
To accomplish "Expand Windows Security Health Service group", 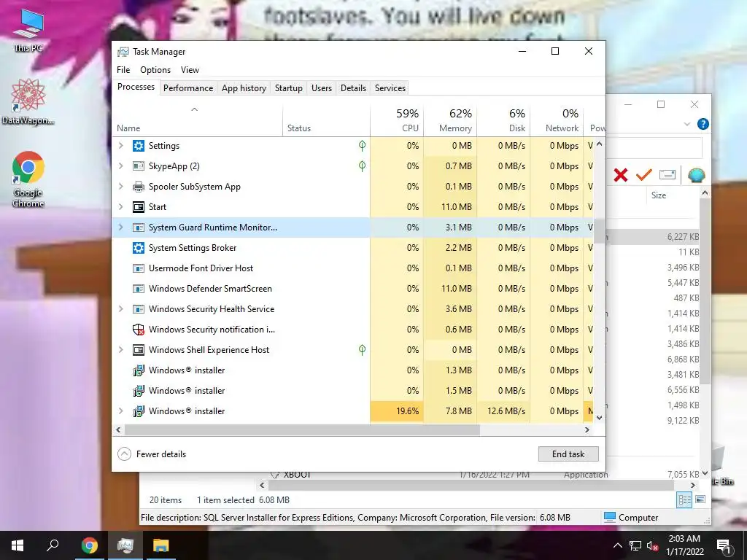I will (x=121, y=309).
